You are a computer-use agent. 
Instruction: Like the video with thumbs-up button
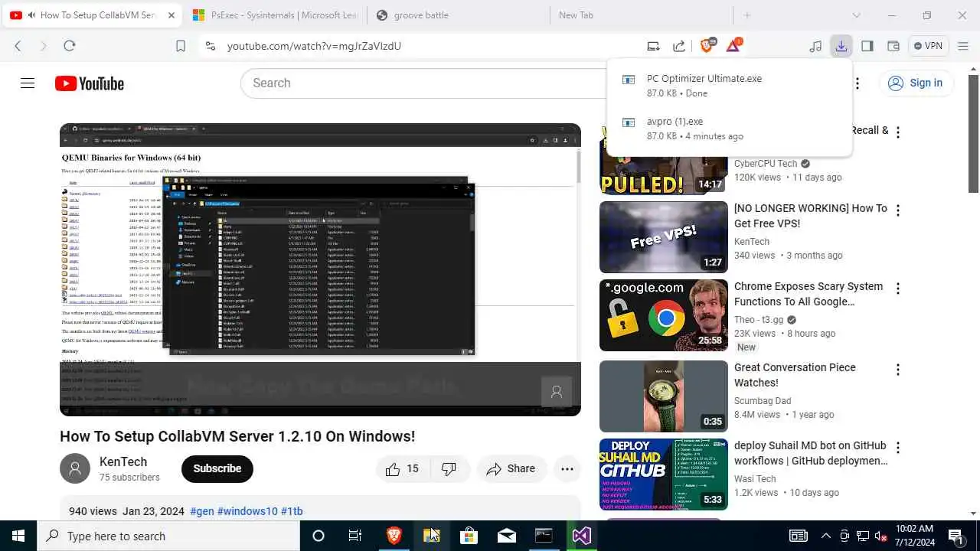[403, 468]
